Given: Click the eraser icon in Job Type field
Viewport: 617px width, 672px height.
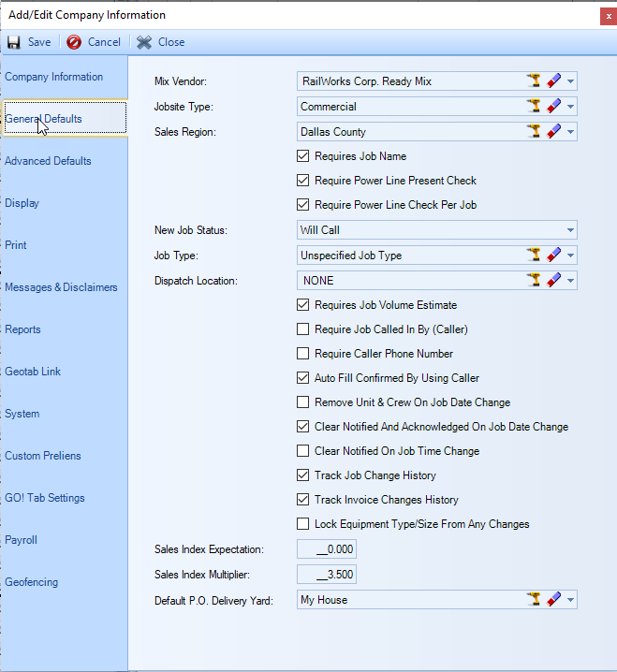Looking at the screenshot, I should pyautogui.click(x=553, y=255).
